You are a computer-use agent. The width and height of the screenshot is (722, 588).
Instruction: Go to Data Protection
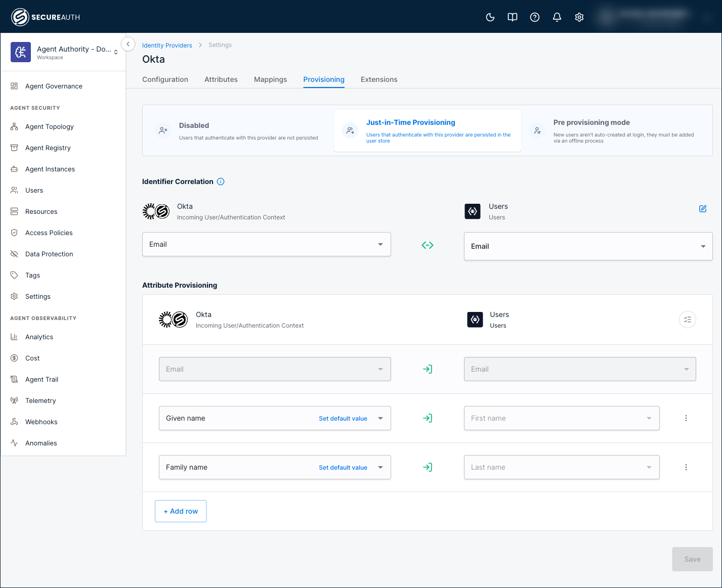(x=49, y=254)
